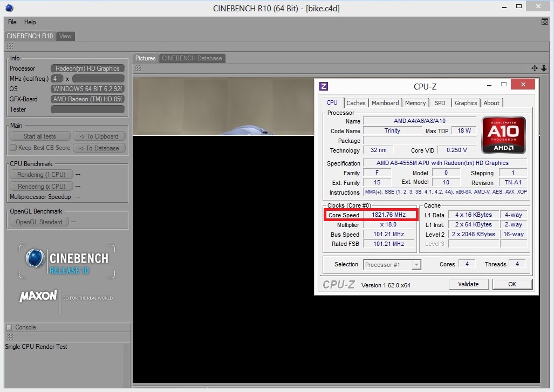554x392 pixels.
Task: Click the processor count field showing 4
Action: pos(57,78)
